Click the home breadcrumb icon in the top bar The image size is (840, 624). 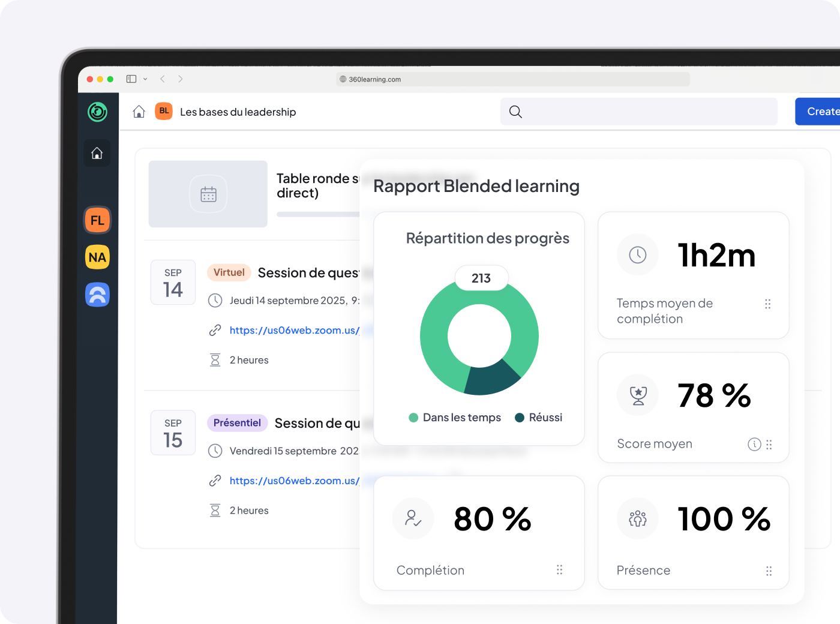coord(139,112)
